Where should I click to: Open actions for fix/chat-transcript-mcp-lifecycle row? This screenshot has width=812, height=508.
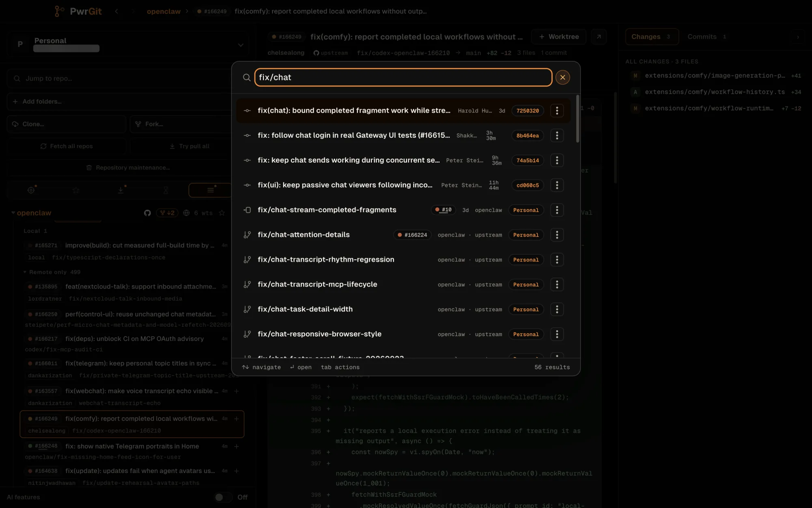pyautogui.click(x=557, y=284)
